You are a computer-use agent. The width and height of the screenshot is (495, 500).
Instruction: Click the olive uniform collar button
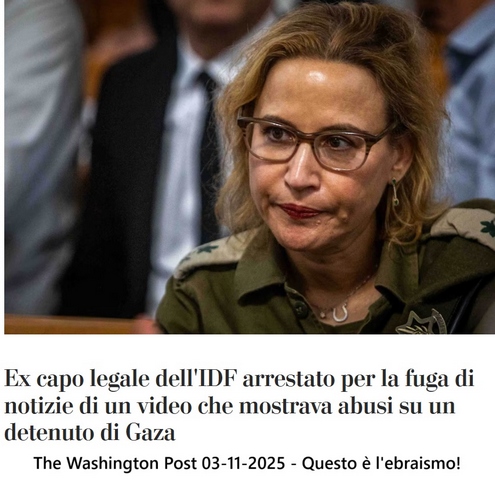click(301, 308)
